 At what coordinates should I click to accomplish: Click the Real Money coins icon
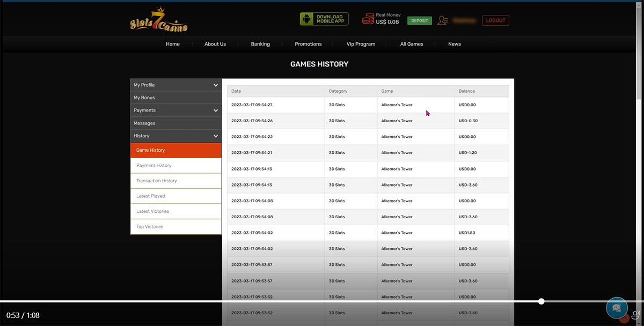click(x=368, y=19)
